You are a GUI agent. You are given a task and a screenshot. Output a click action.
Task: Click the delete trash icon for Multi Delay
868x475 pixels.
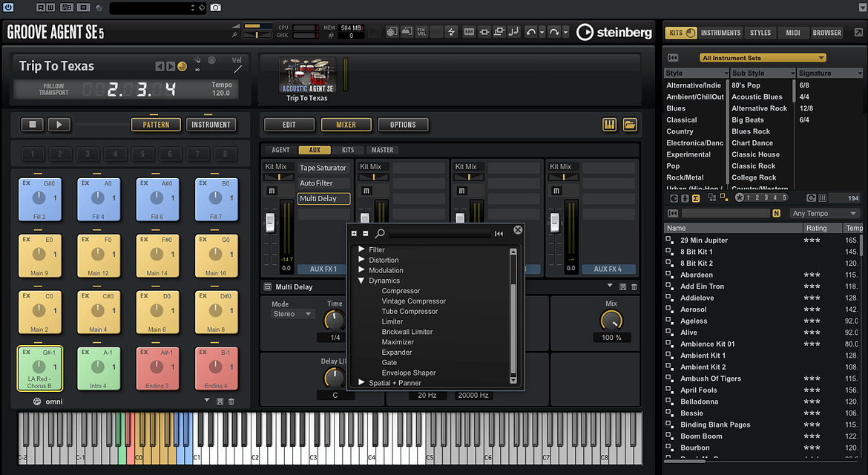[634, 286]
